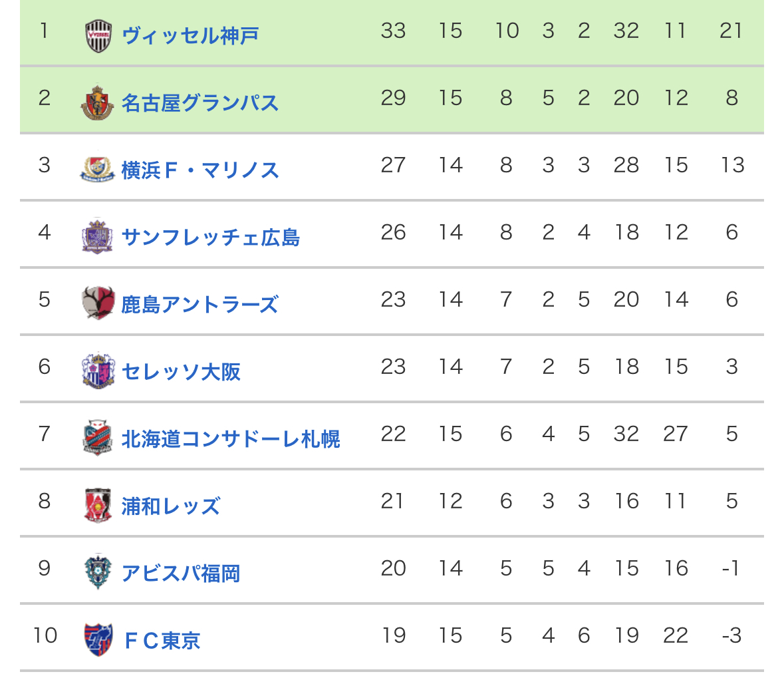This screenshot has width=784, height=678.
Task: Open the アビスパ福岡 team link
Action: [x=180, y=574]
